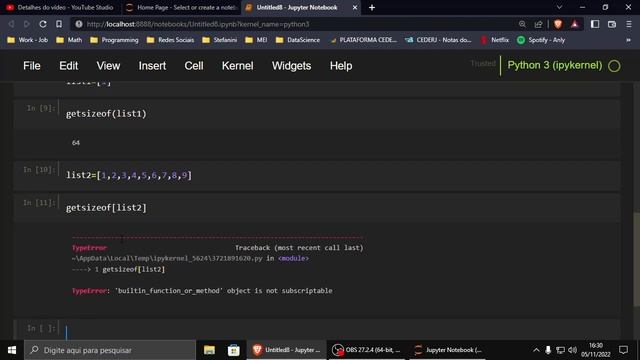Go back using browser back arrow
Image resolution: width=640 pixels, height=360 pixels.
pos(11,24)
